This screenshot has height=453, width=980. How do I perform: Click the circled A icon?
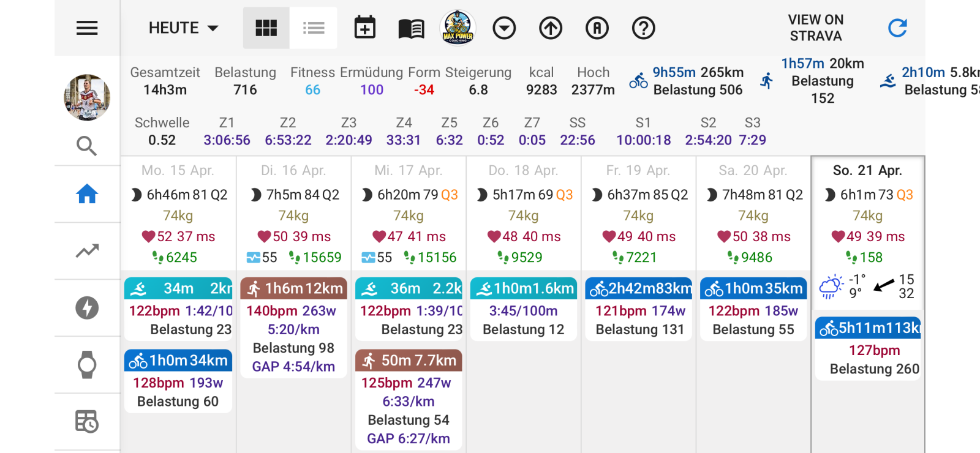pyautogui.click(x=597, y=28)
